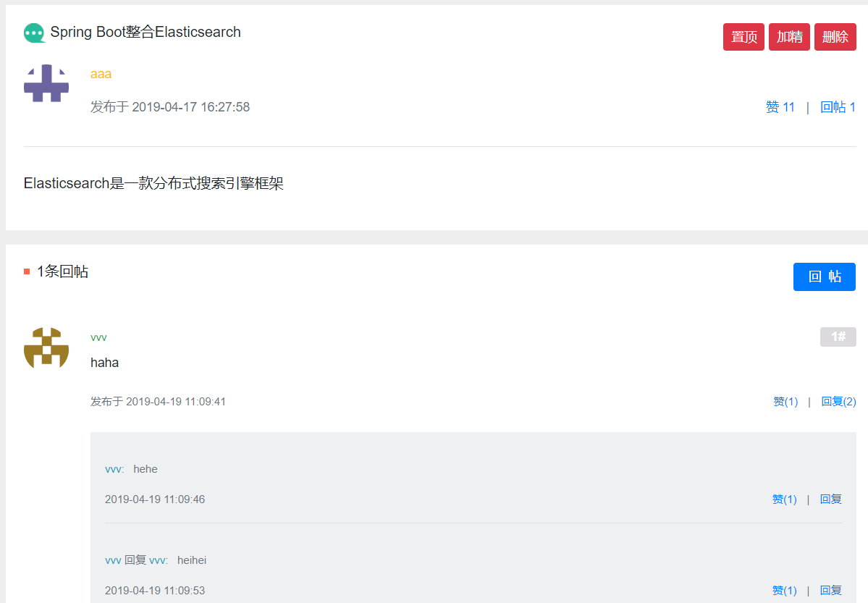Reply to the heihei comment
The width and height of the screenshot is (868, 603).
pos(830,591)
